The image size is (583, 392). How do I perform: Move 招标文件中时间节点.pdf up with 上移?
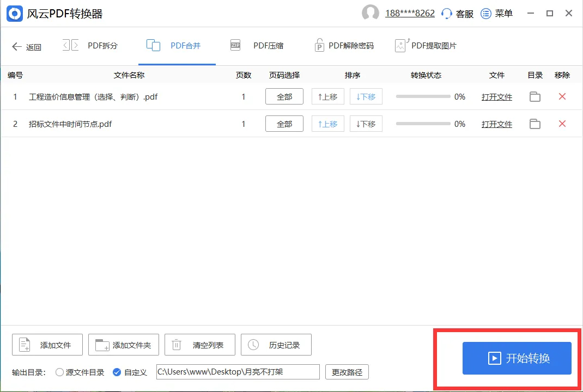tap(327, 124)
